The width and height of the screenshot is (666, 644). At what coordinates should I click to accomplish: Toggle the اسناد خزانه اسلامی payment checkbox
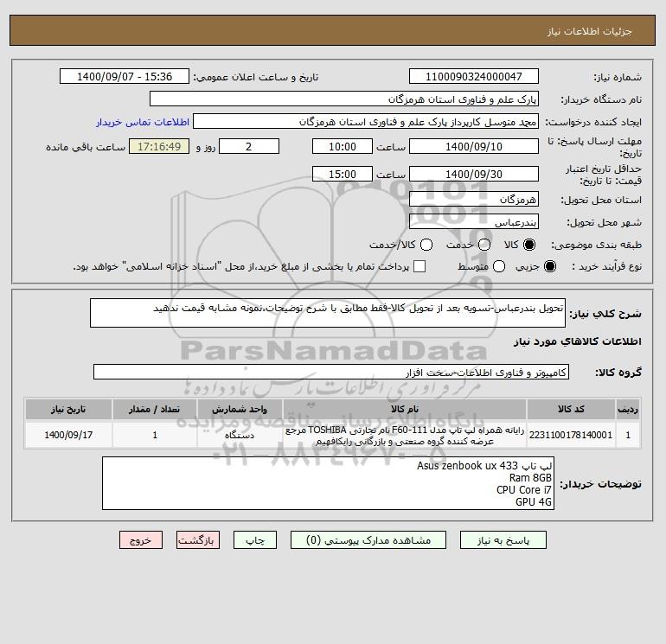(419, 266)
